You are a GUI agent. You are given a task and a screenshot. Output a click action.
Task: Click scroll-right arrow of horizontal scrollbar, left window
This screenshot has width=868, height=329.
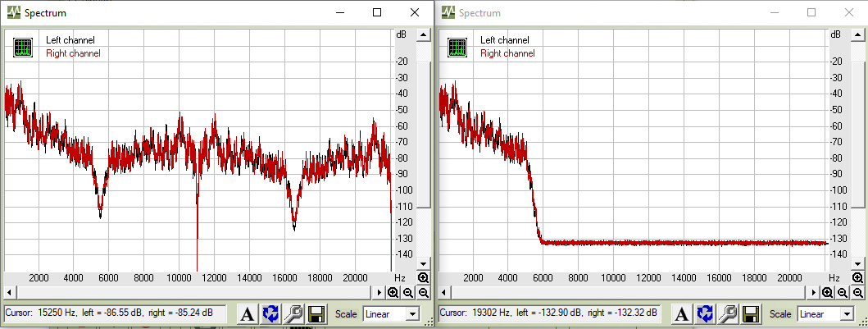(379, 292)
